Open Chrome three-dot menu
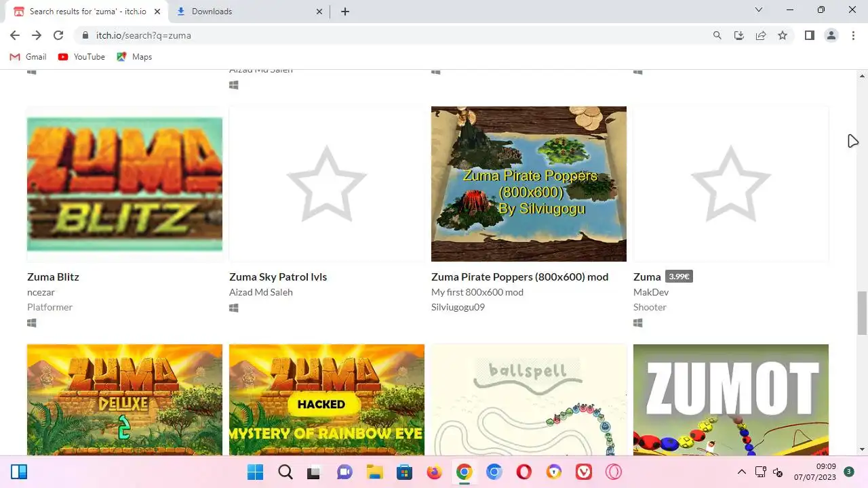Image resolution: width=868 pixels, height=488 pixels. (x=853, y=35)
